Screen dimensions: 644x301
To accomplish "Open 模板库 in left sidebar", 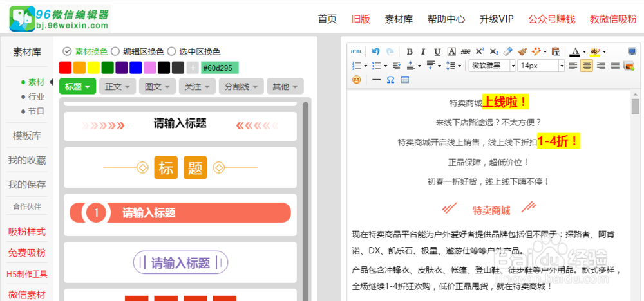I will pyautogui.click(x=26, y=135).
